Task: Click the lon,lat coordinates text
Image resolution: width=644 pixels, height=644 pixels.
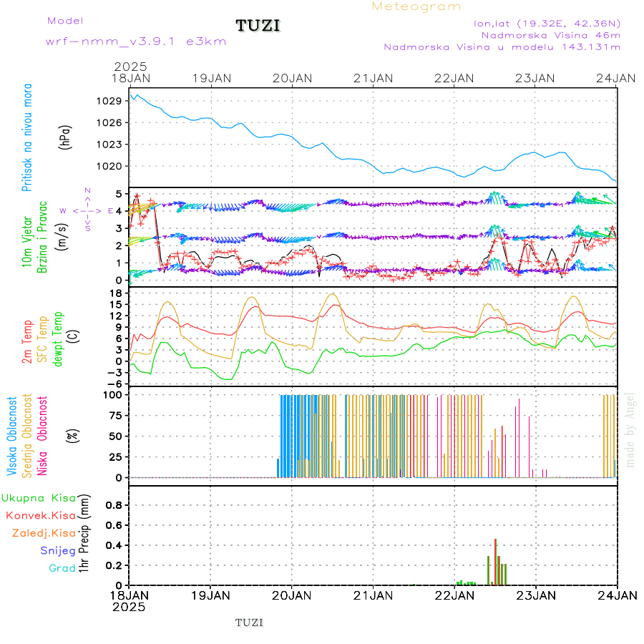Action: pyautogui.click(x=547, y=23)
